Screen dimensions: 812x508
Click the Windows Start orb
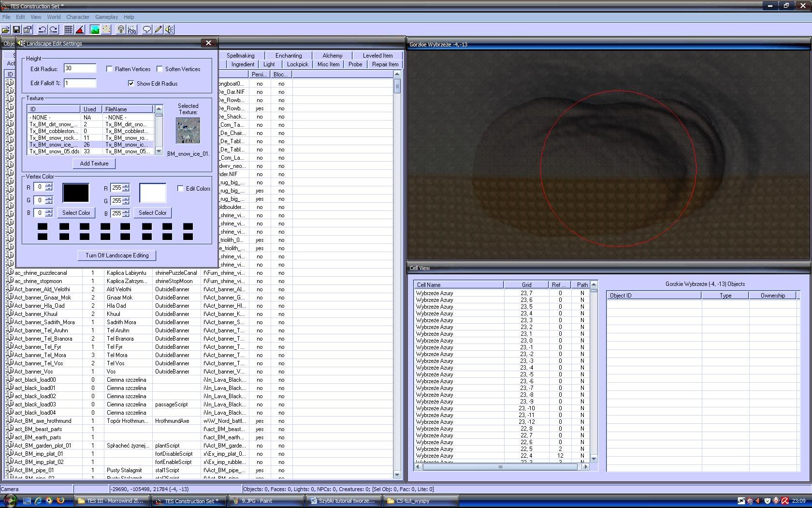tap(10, 501)
